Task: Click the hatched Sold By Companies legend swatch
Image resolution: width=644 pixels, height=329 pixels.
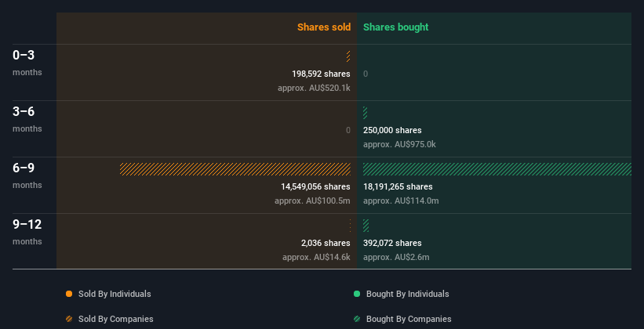Action: (x=69, y=319)
